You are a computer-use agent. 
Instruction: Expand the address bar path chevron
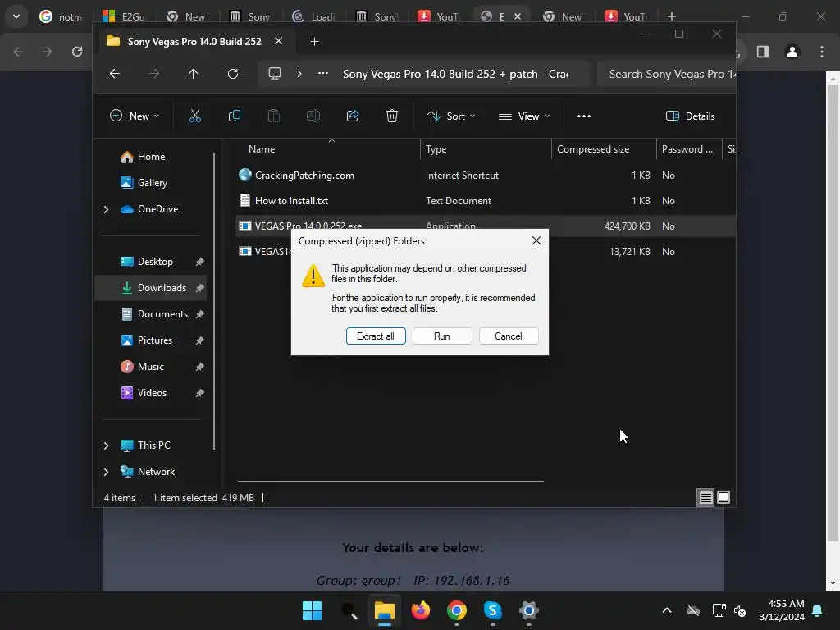(299, 73)
